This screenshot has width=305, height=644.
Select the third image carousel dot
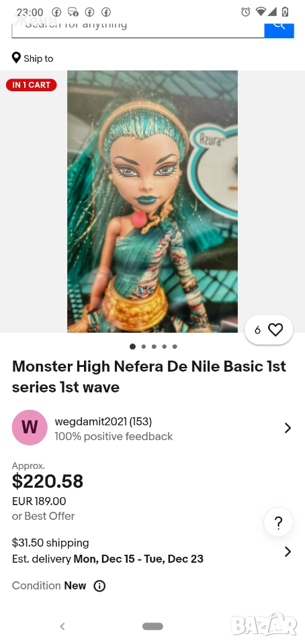pyautogui.click(x=154, y=347)
